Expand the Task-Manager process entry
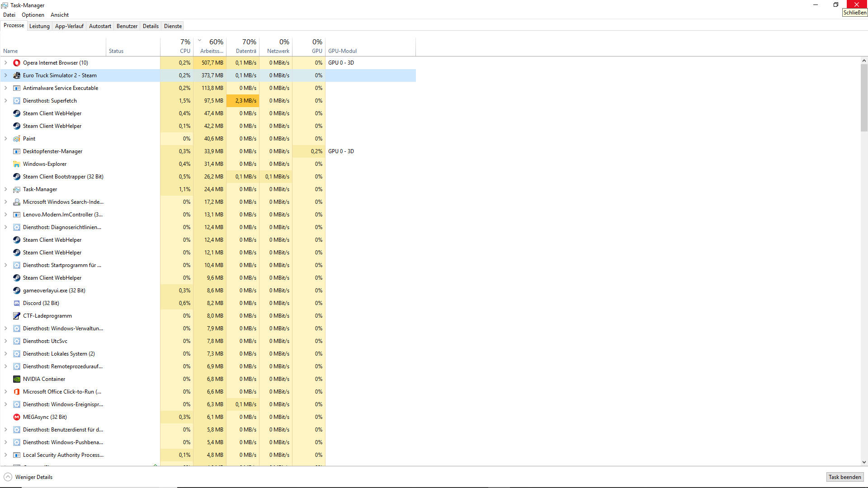868x488 pixels. pyautogui.click(x=6, y=189)
